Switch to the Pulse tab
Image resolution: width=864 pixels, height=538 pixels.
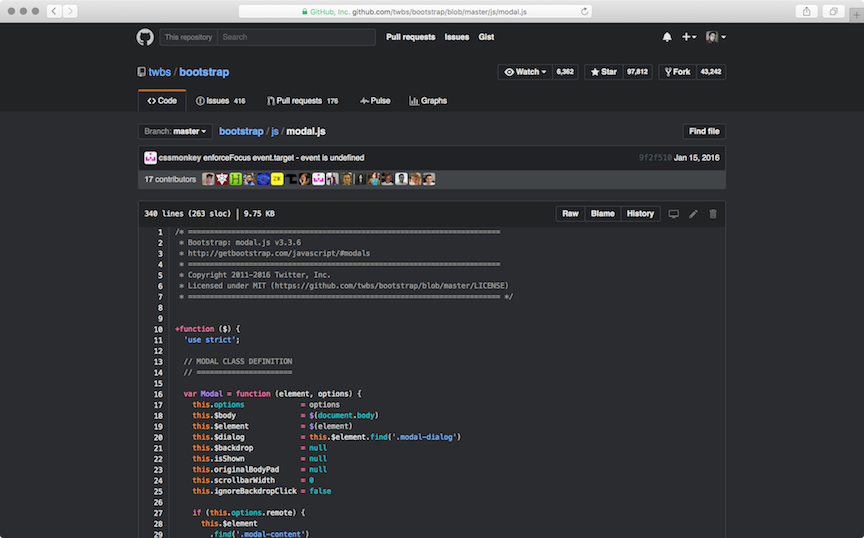pos(375,101)
